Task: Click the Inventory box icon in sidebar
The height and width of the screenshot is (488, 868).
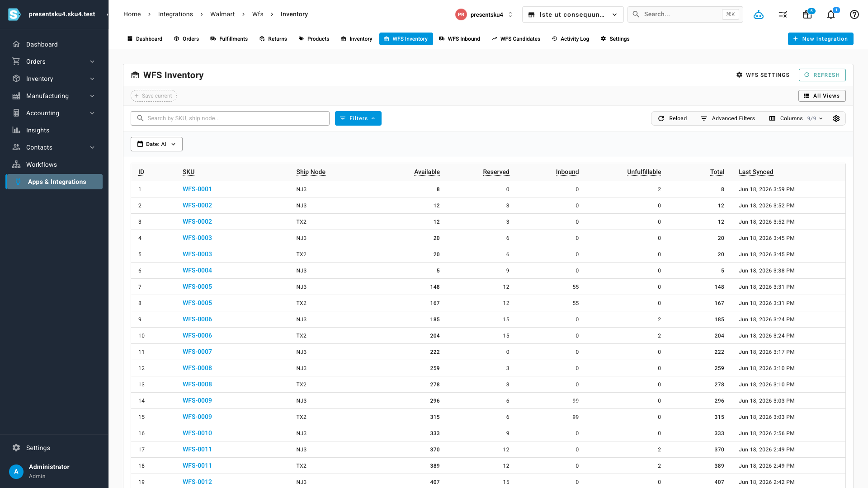Action: point(16,79)
